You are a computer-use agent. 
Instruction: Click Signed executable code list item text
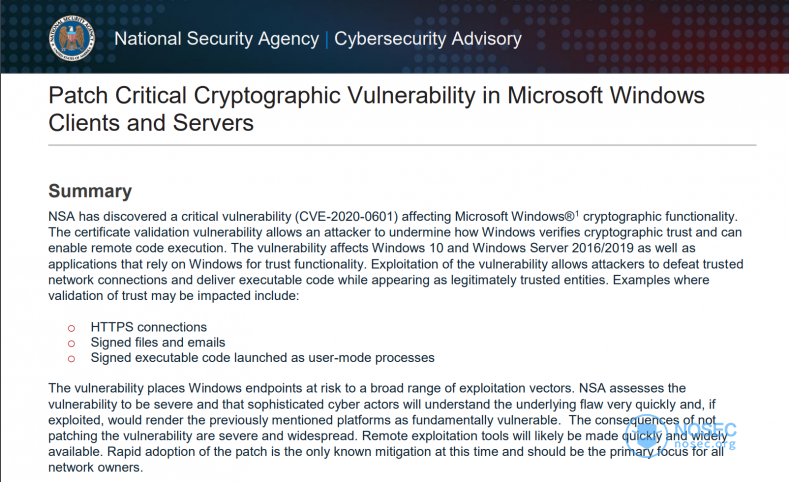coord(263,358)
